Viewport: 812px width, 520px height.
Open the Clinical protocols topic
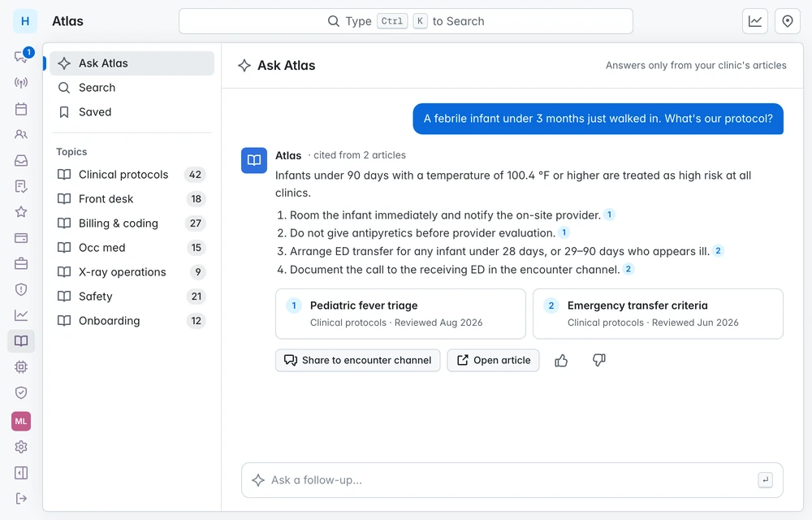[132, 175]
